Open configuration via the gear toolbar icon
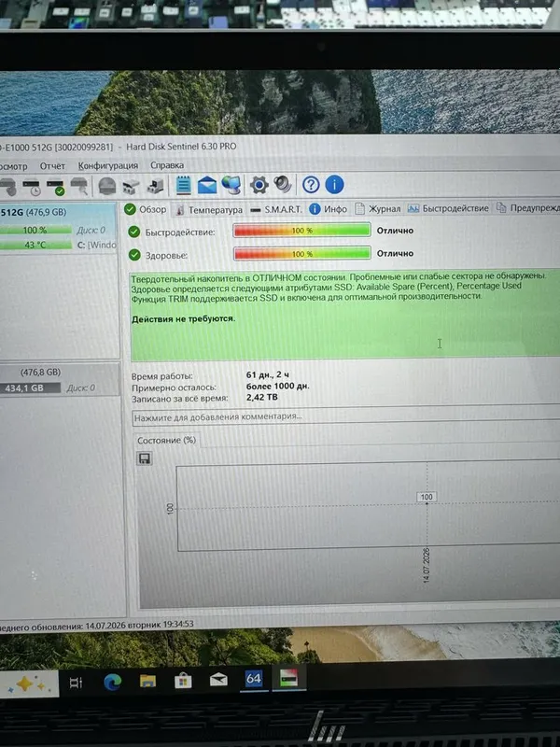The image size is (560, 747). (259, 185)
